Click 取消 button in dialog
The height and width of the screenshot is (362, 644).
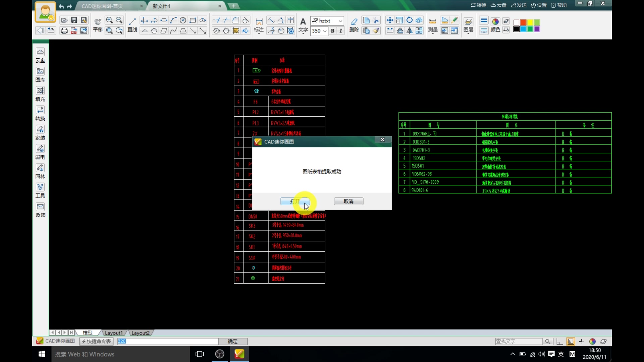[348, 201]
